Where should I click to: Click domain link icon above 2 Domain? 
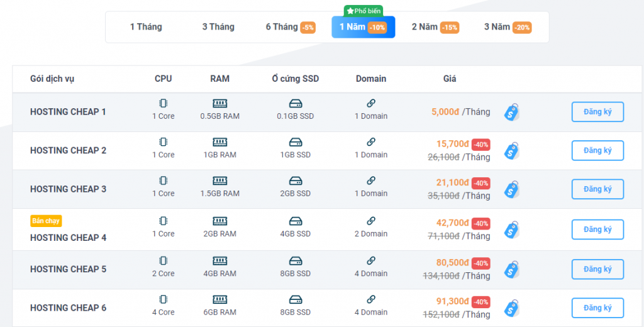[x=371, y=221]
